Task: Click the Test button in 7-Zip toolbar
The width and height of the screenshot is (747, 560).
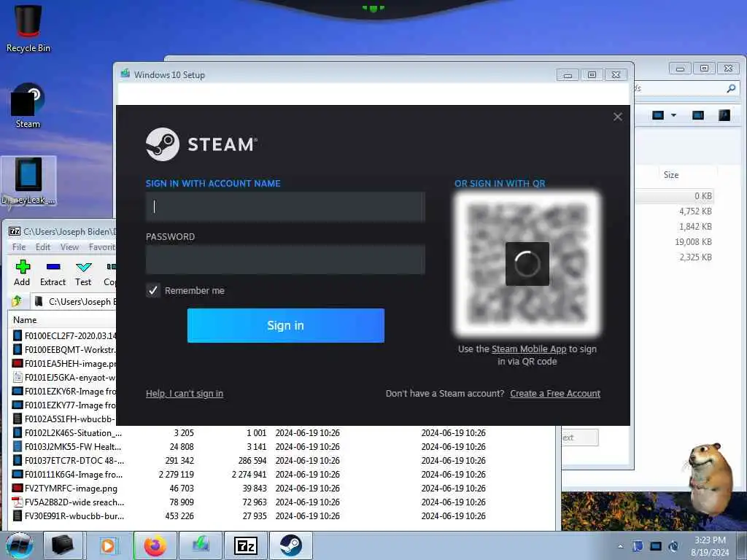Action: (x=83, y=273)
